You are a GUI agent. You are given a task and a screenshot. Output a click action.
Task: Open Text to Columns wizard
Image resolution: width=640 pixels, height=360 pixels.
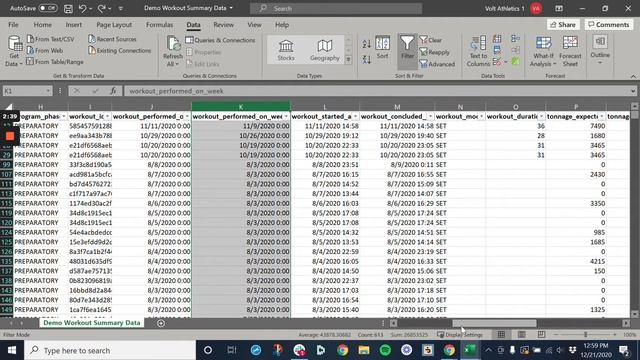click(x=478, y=51)
